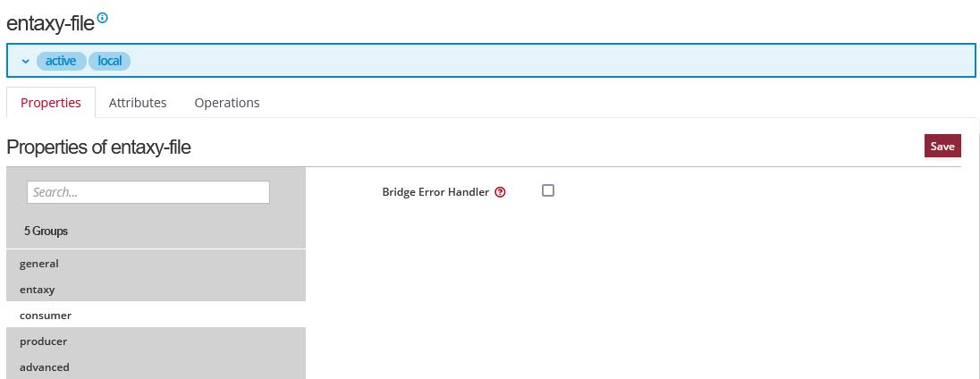The image size is (980, 379).
Task: Open the producer property group
Action: pos(44,341)
